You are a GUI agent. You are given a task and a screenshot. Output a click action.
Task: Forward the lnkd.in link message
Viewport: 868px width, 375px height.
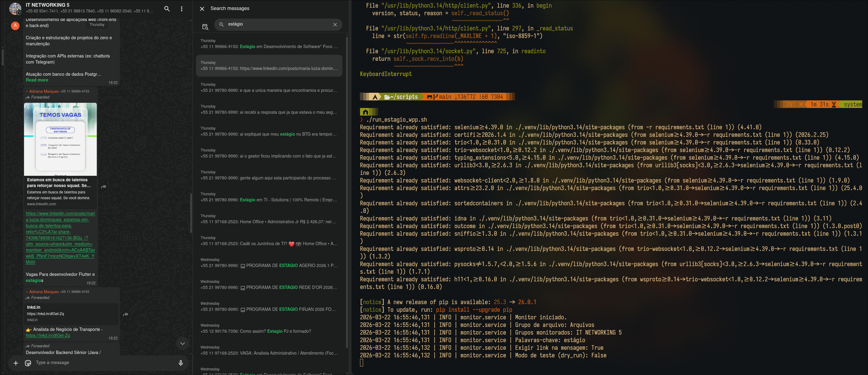click(x=125, y=314)
